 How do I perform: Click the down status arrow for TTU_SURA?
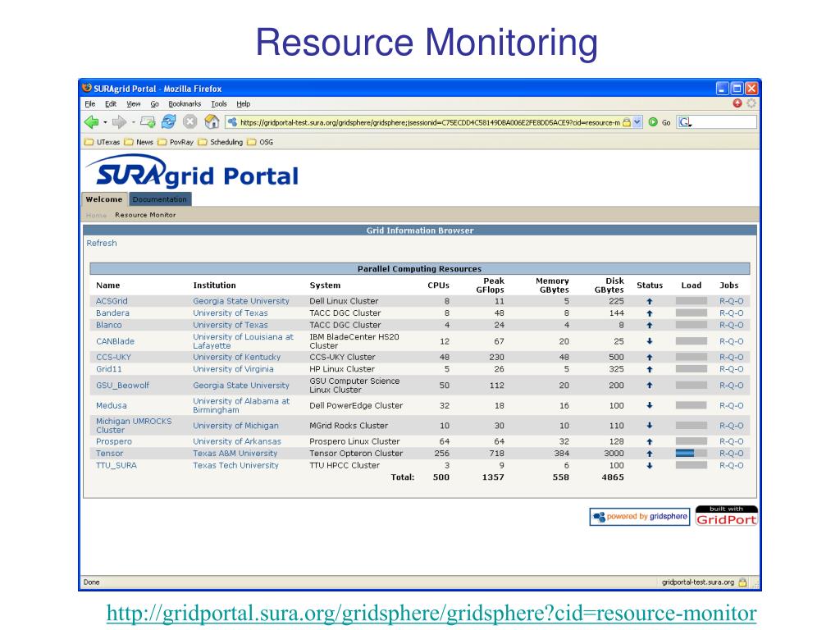[650, 466]
